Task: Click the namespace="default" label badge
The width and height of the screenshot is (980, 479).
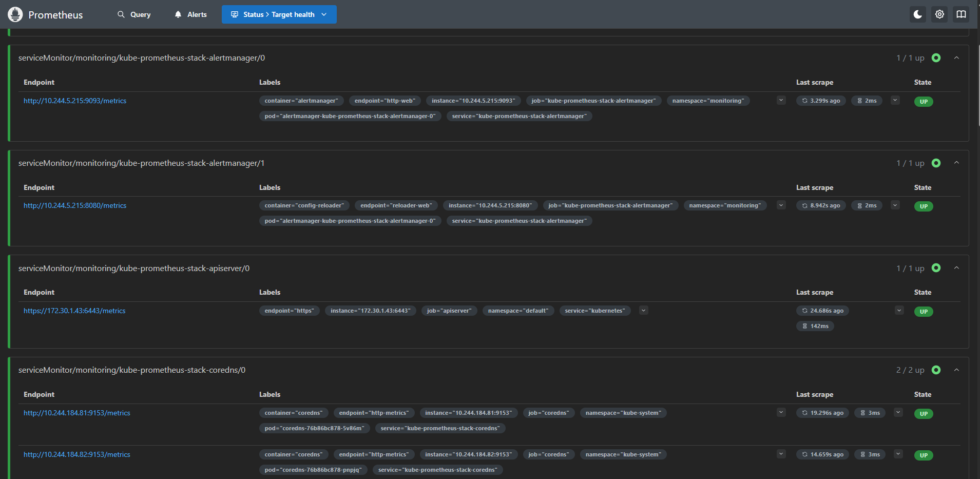Action: (518, 311)
